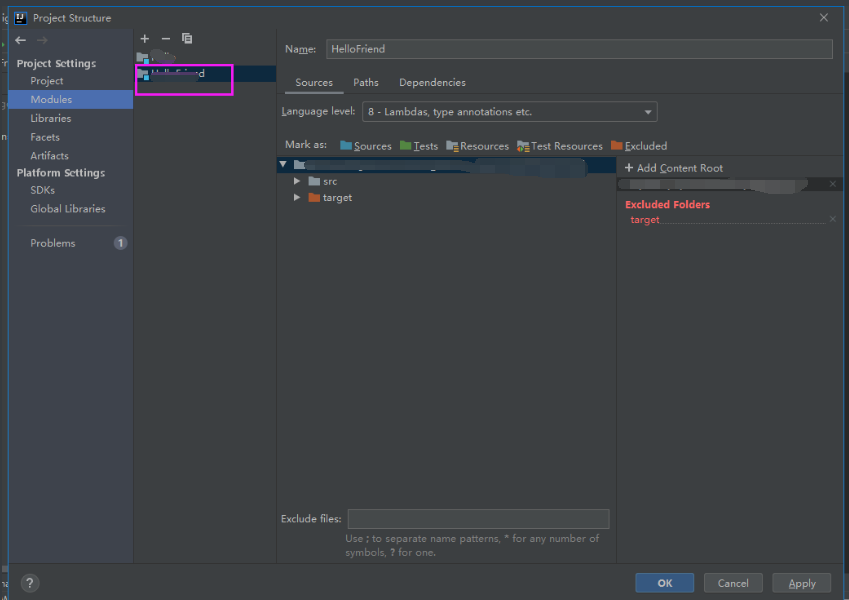
Task: Collapse the content root tree node
Action: coord(283,164)
